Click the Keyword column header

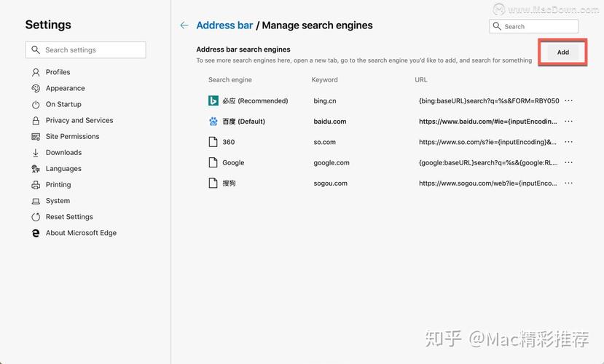coord(324,79)
